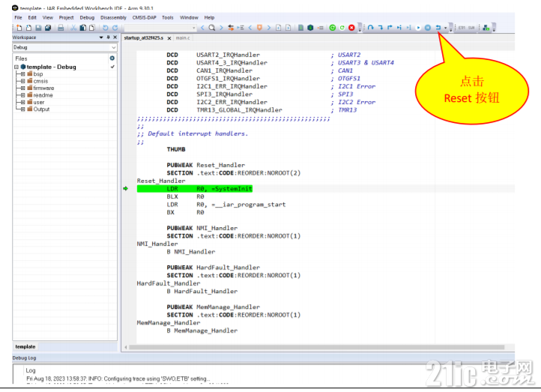Screen dimensions: 541x392
Task: Open the File menu
Action: click(x=18, y=17)
